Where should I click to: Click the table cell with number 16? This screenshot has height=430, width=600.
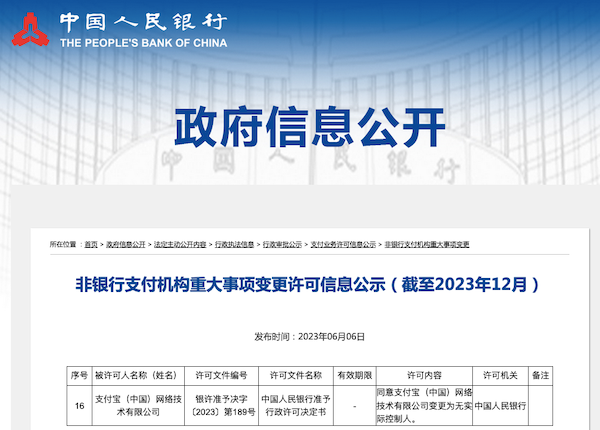point(79,406)
